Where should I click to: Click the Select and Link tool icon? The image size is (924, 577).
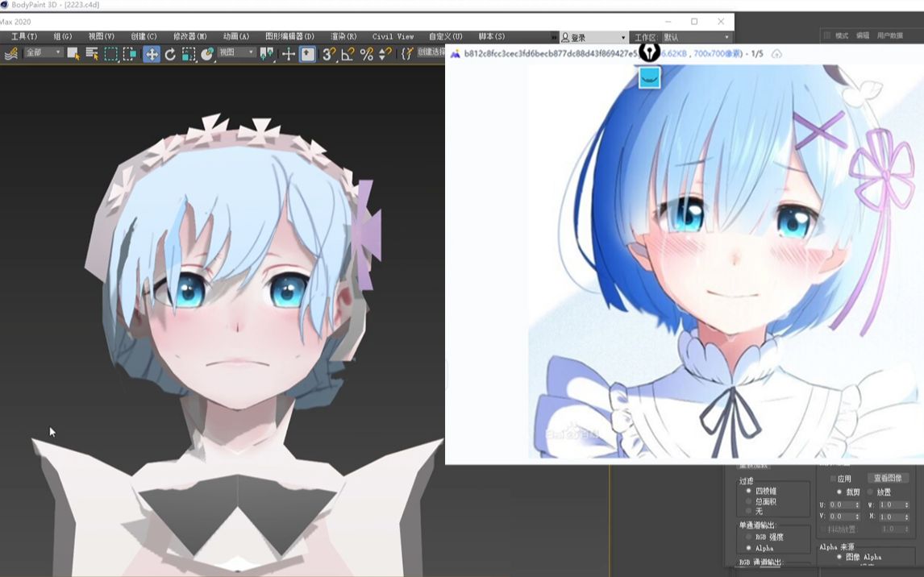click(10, 55)
